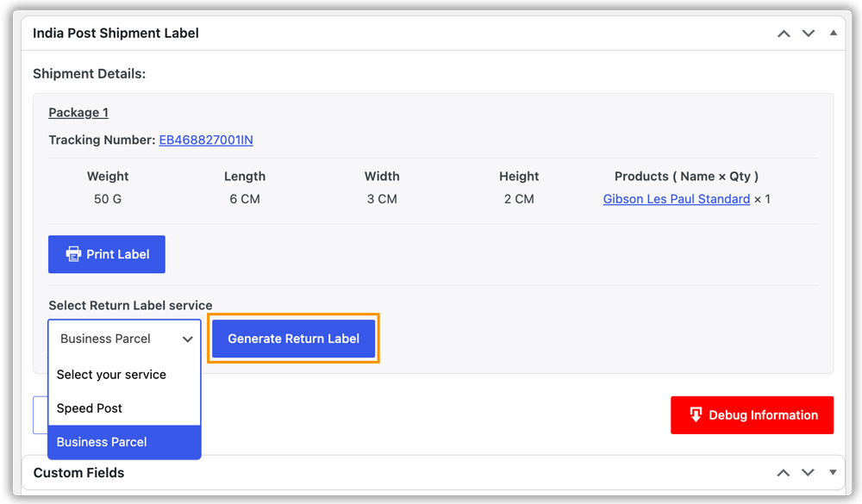862x504 pixels.
Task: Click the Height column header
Action: (x=519, y=177)
